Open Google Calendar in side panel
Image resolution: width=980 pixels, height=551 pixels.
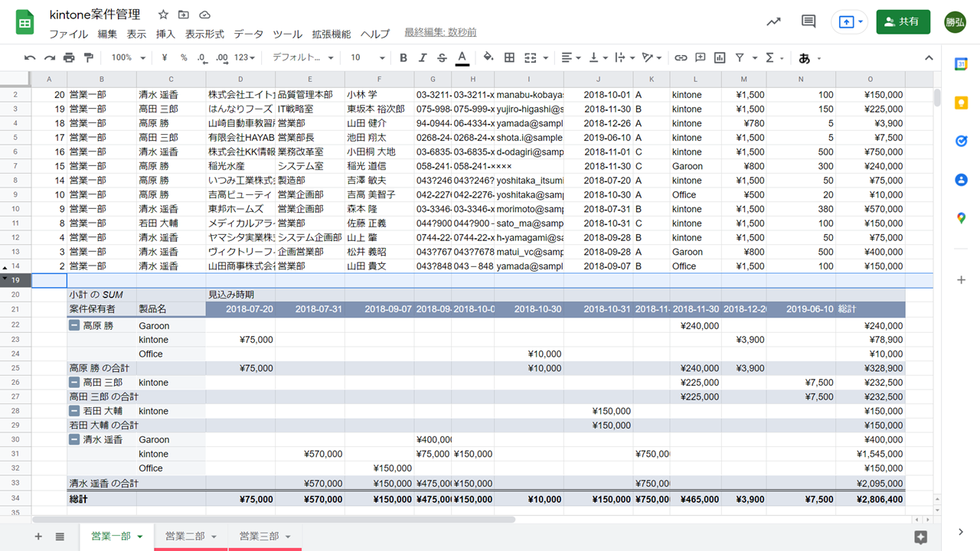(x=962, y=65)
